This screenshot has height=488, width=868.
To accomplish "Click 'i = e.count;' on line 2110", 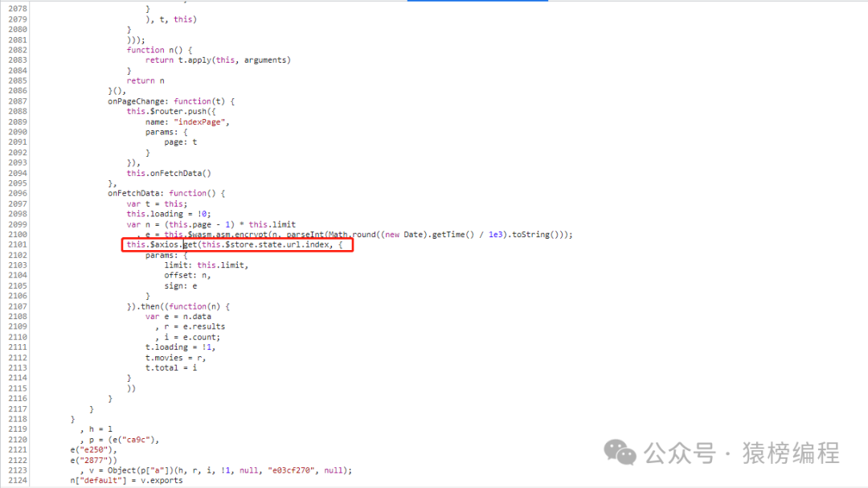I will point(192,337).
